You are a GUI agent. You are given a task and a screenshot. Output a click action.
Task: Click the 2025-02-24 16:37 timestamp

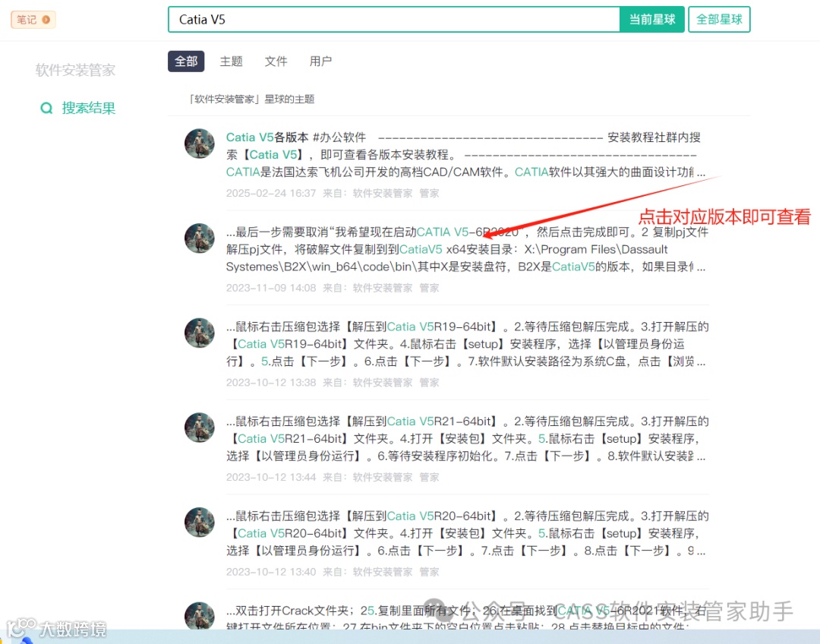click(x=271, y=194)
